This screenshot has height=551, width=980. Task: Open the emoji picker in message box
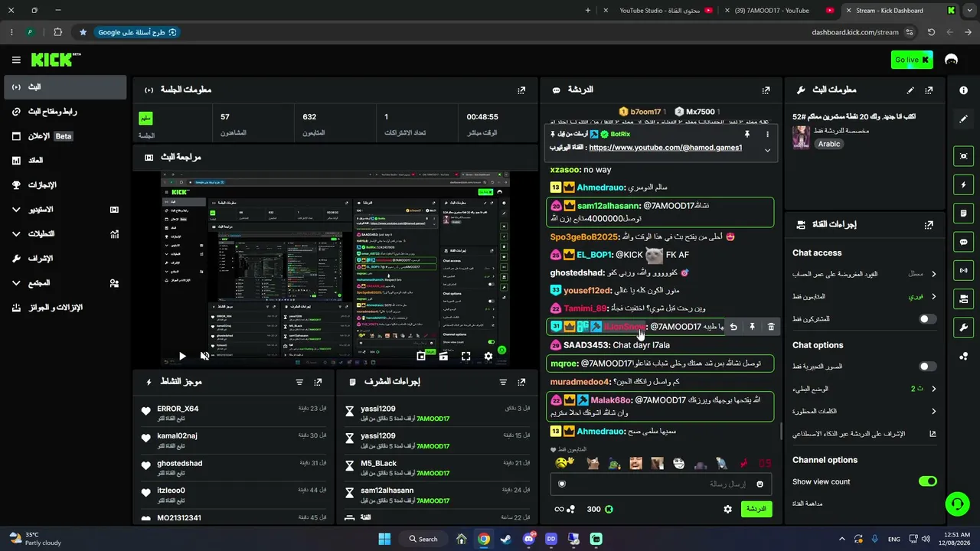(x=760, y=484)
